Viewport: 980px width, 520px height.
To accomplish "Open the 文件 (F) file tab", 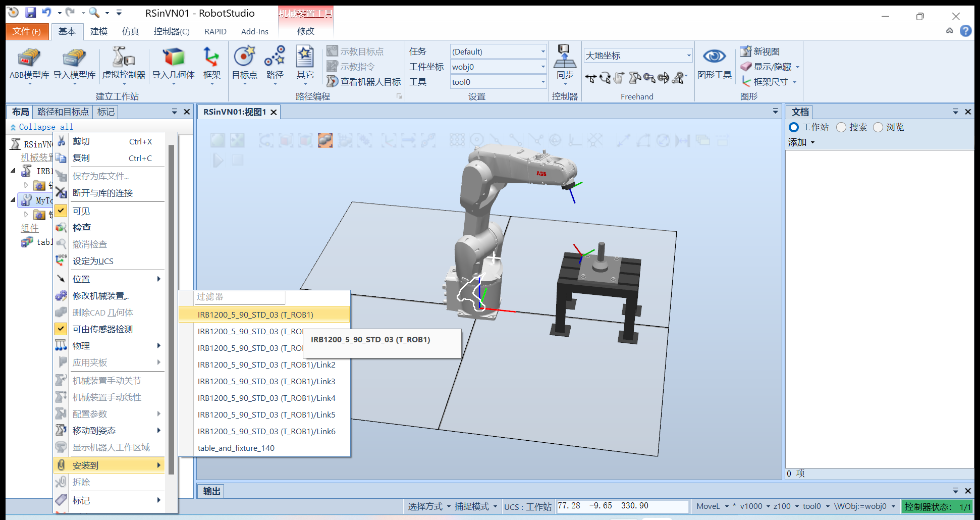I will point(27,31).
